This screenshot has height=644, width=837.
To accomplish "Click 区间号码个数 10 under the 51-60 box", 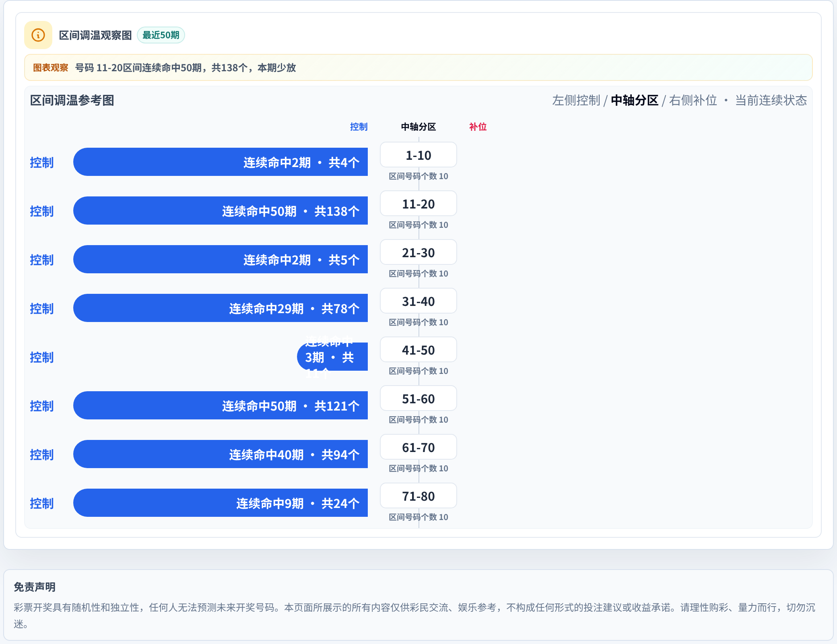I will (x=418, y=420).
